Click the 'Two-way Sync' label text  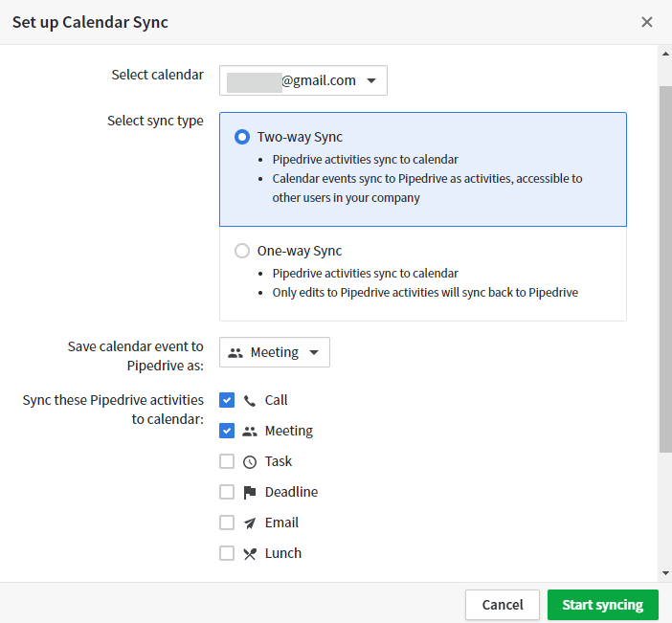coord(300,137)
